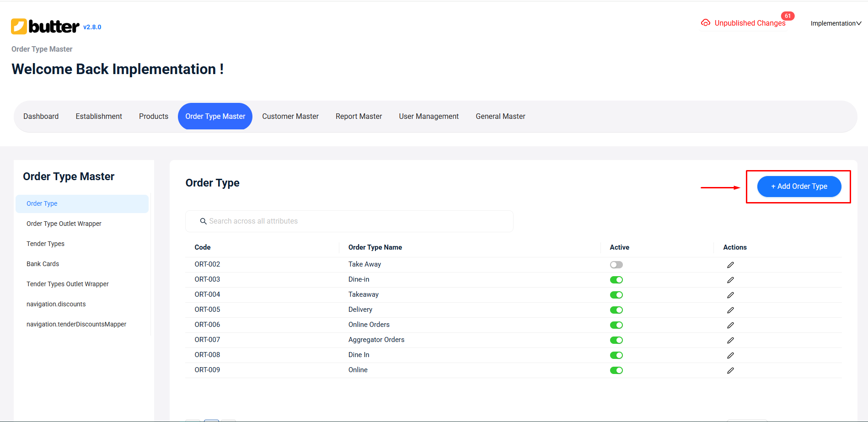Click the search across all attributes field
The height and width of the screenshot is (422, 868).
pos(349,221)
